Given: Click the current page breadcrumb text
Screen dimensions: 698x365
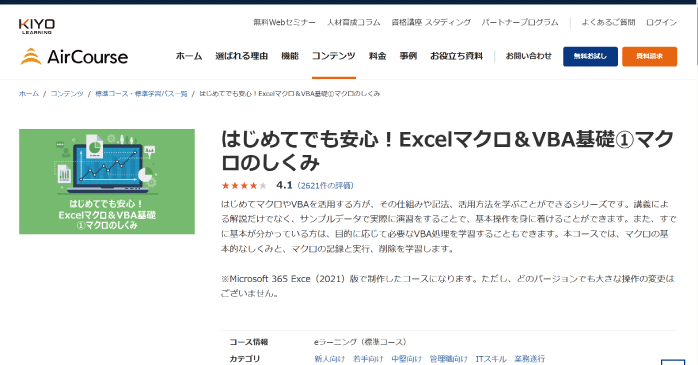Looking at the screenshot, I should tap(290, 93).
